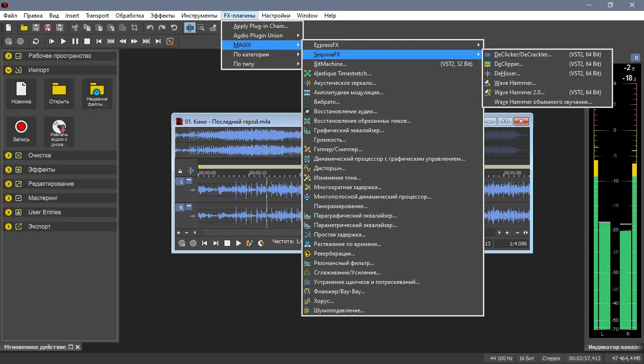Click the Crop icon in the toolbar

[x=134, y=28]
